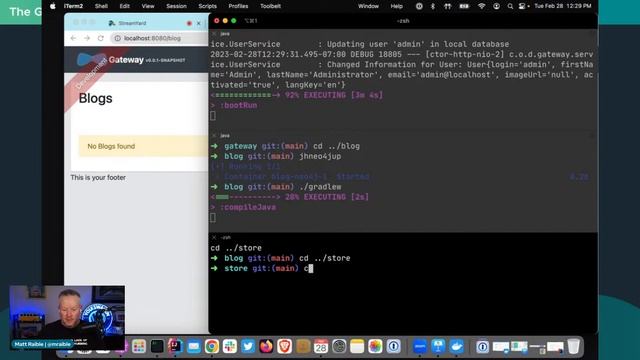Click the ':bootRun' task line

[x=234, y=105]
